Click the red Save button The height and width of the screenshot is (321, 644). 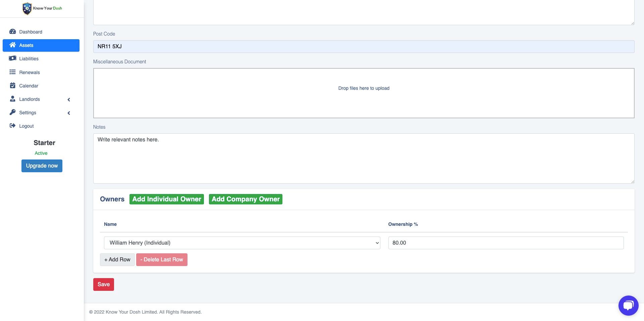pyautogui.click(x=104, y=284)
